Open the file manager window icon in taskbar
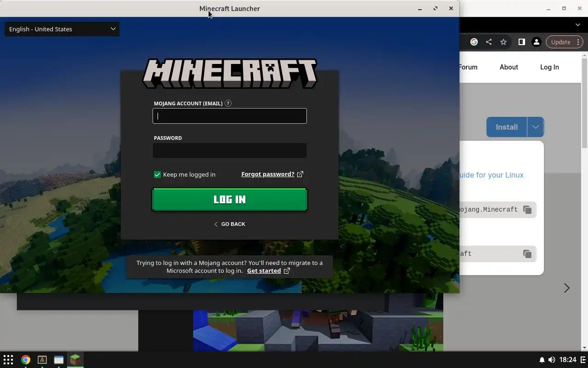 pyautogui.click(x=59, y=360)
